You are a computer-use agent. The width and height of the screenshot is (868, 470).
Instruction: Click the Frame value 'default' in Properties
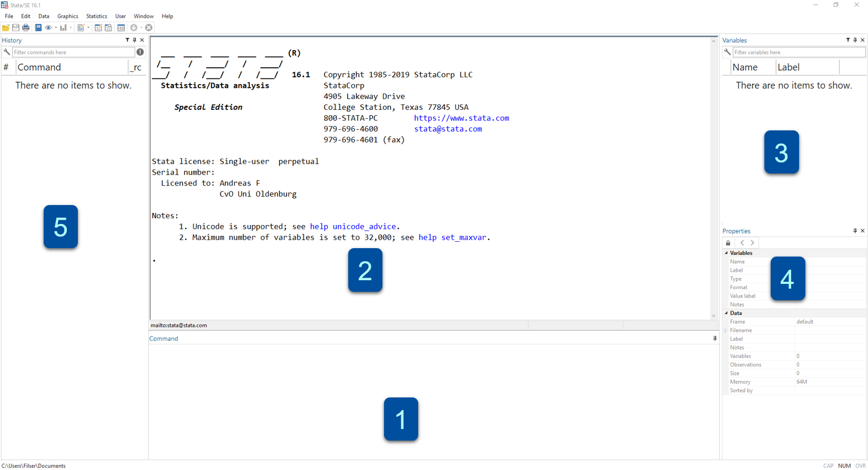804,322
